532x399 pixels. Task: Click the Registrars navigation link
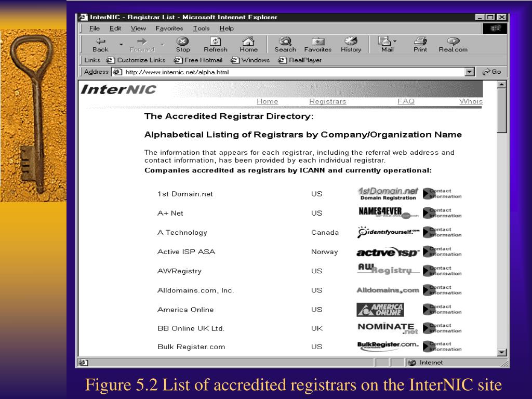(328, 101)
